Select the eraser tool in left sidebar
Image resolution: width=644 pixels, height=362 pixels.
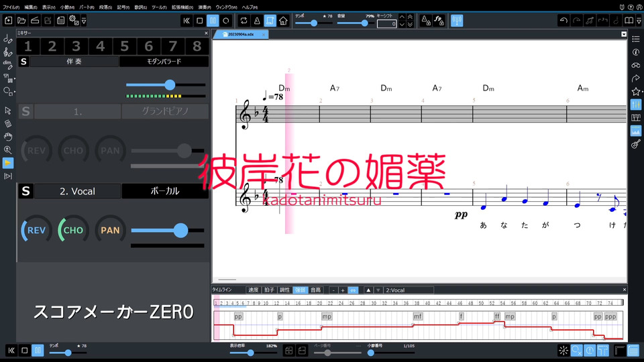8,123
